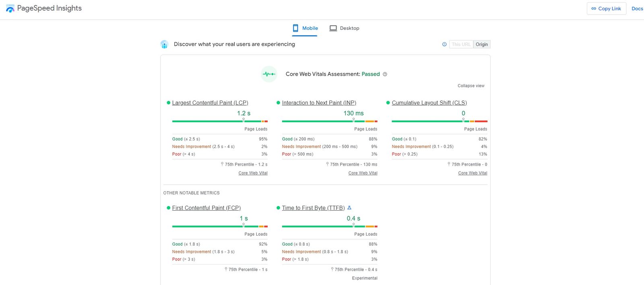This screenshot has width=644, height=285.
Task: Switch to Origin data view
Action: [x=481, y=45]
